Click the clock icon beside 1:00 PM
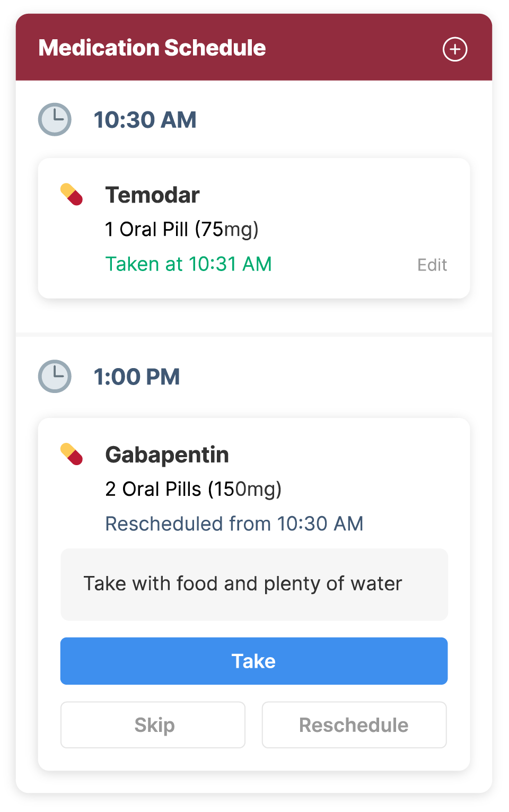Viewport: 509px width, 812px height. click(55, 377)
